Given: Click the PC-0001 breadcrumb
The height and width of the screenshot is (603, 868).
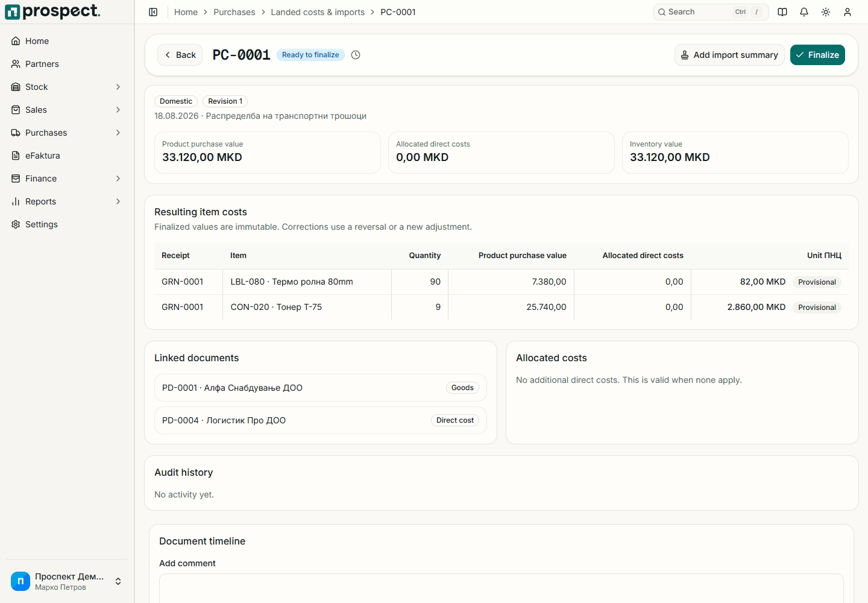Looking at the screenshot, I should pos(398,12).
